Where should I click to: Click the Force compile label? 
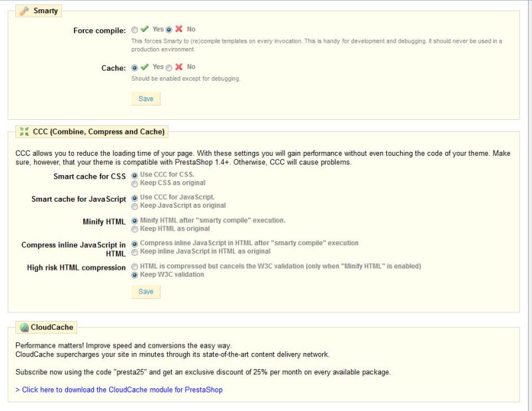[99, 31]
